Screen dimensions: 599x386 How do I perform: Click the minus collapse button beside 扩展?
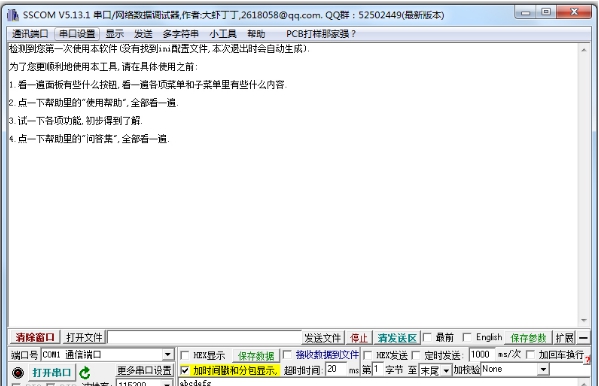click(583, 338)
